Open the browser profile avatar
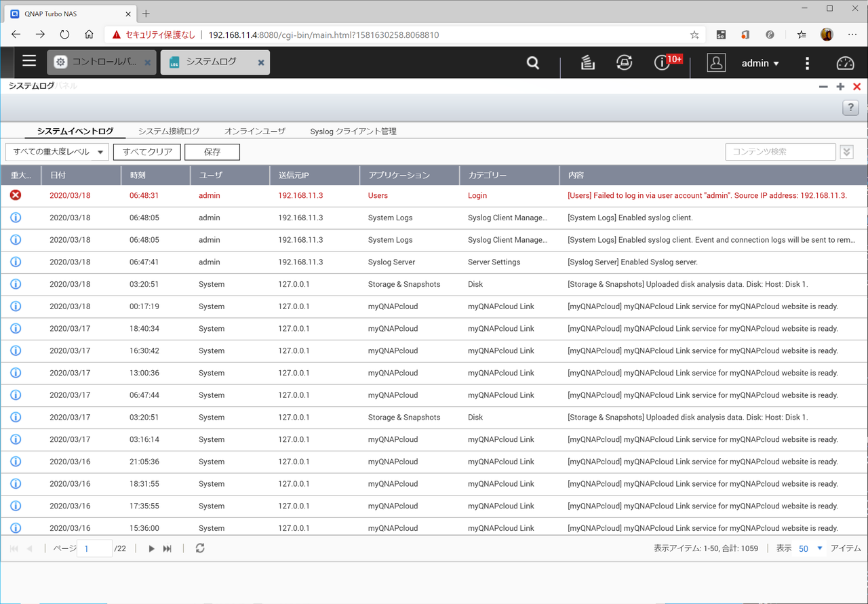 pyautogui.click(x=827, y=35)
